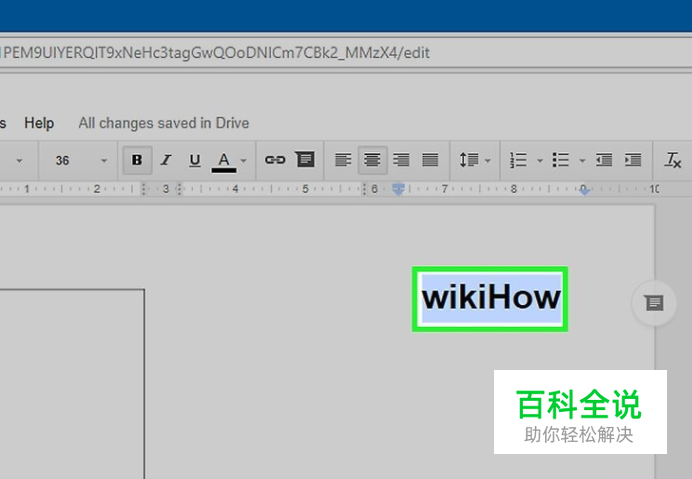Click the selected wikiHow text
This screenshot has width=692, height=479.
[491, 298]
